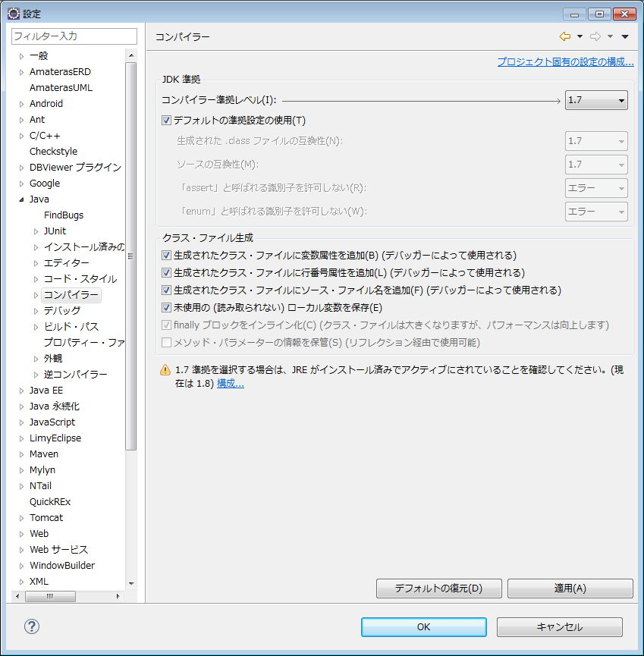Image resolution: width=644 pixels, height=656 pixels.
Task: Select XML in the tree
Action: pos(39,581)
